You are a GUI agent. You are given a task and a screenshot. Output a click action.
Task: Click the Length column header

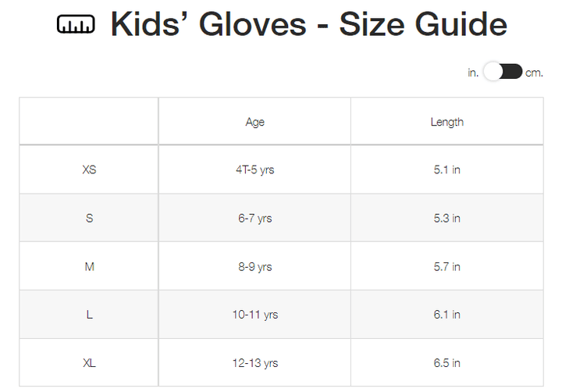[446, 122]
